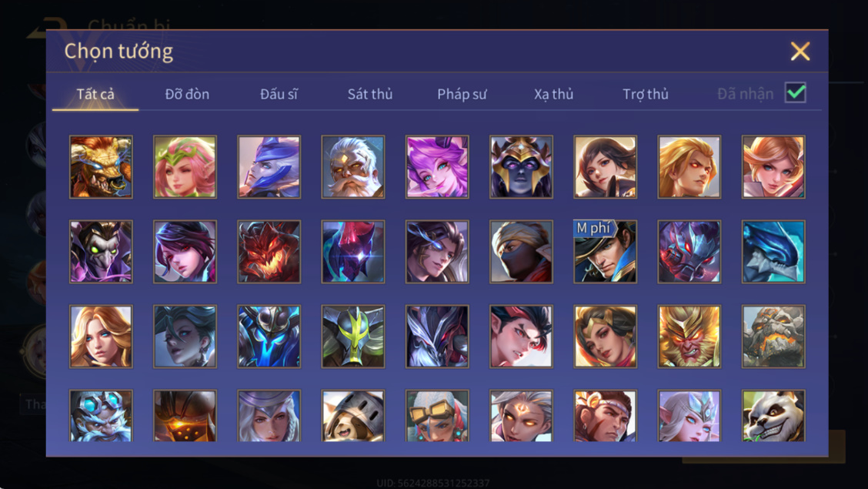This screenshot has height=489, width=868.
Task: Select the blonde woman with blue eyes portrait
Action: (x=101, y=337)
